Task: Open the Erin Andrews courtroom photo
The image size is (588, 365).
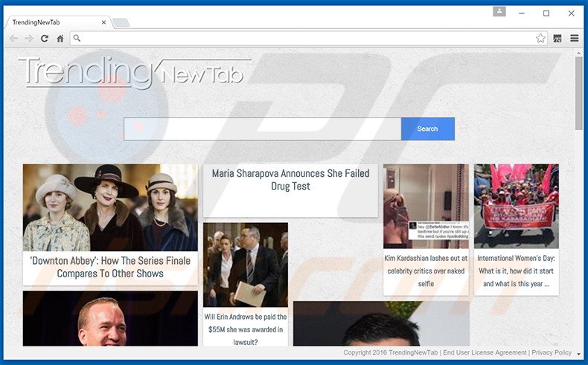Action: click(x=246, y=265)
